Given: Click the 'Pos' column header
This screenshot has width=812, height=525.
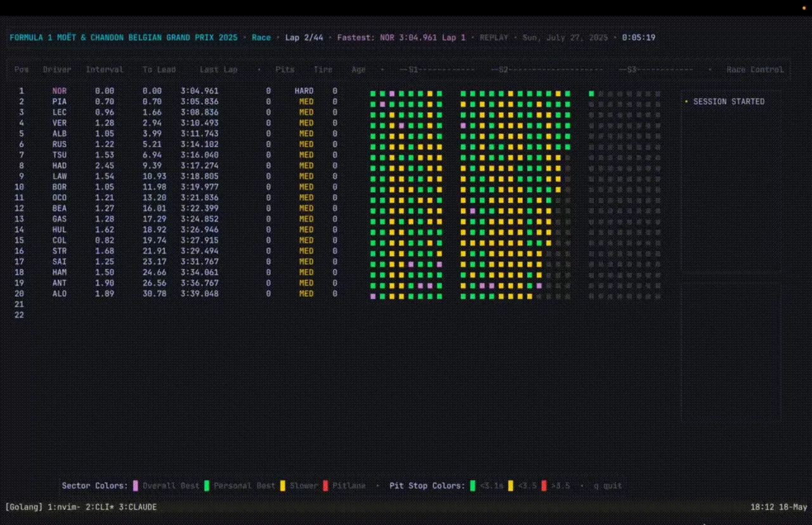Looking at the screenshot, I should tap(22, 70).
